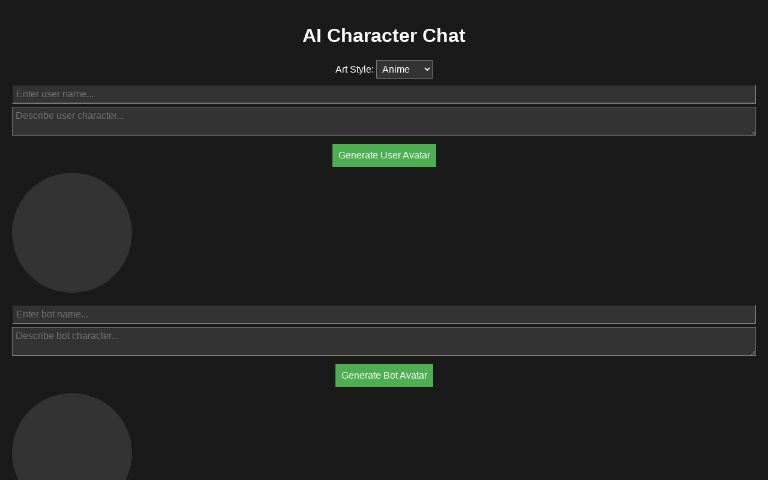The width and height of the screenshot is (768, 480).
Task: Click the user avatar placeholder circle
Action: pos(72,233)
